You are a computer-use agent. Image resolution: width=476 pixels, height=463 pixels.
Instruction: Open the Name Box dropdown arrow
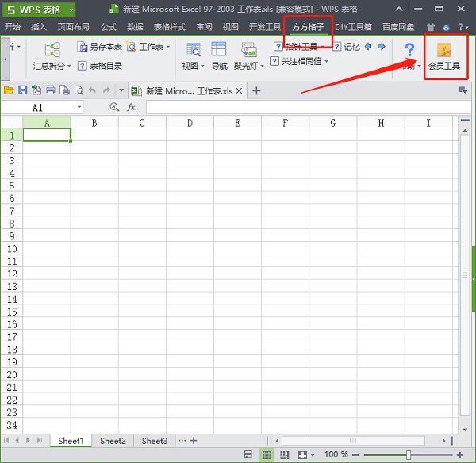point(79,107)
